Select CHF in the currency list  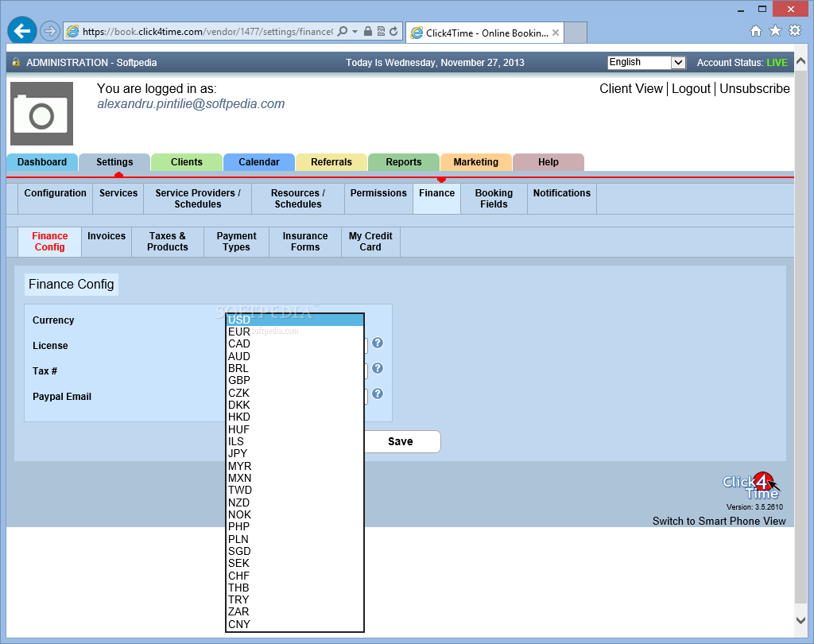point(295,576)
